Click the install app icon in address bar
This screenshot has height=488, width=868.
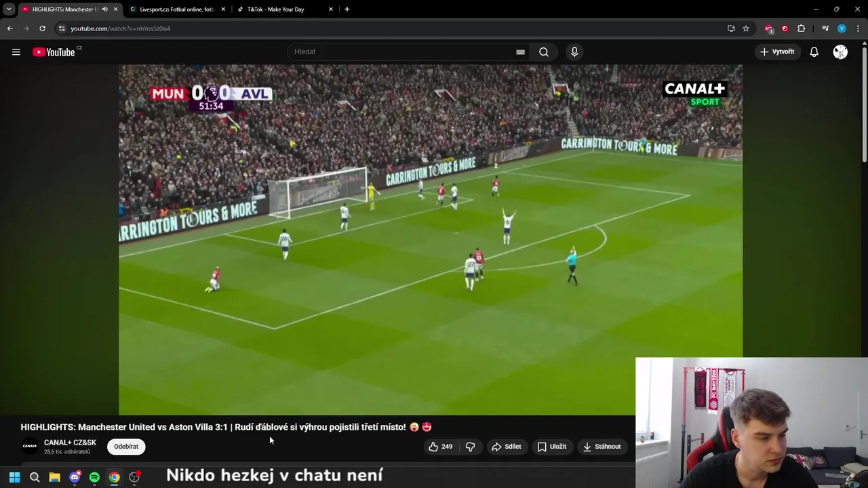tap(731, 28)
